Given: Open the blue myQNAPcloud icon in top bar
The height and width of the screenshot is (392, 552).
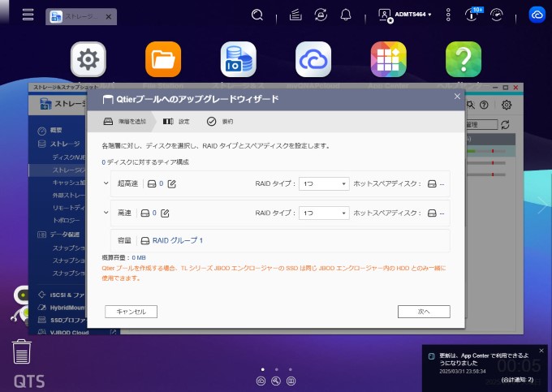Looking at the screenshot, I should click(x=537, y=15).
